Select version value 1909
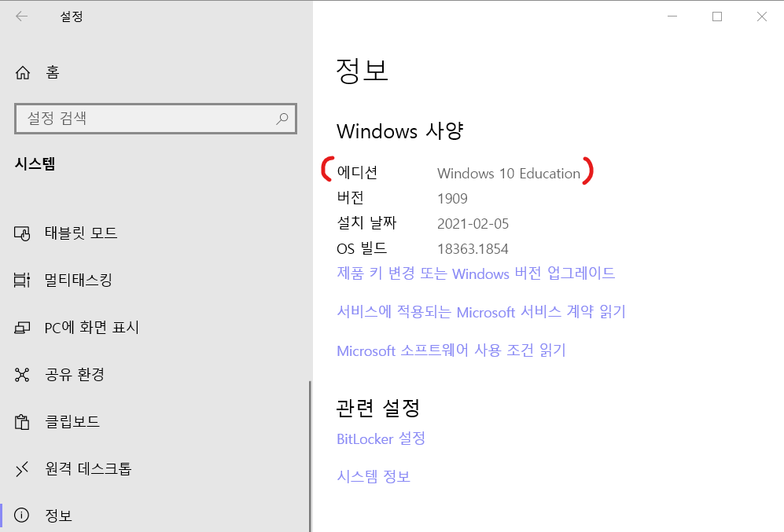The width and height of the screenshot is (784, 532). tap(452, 199)
